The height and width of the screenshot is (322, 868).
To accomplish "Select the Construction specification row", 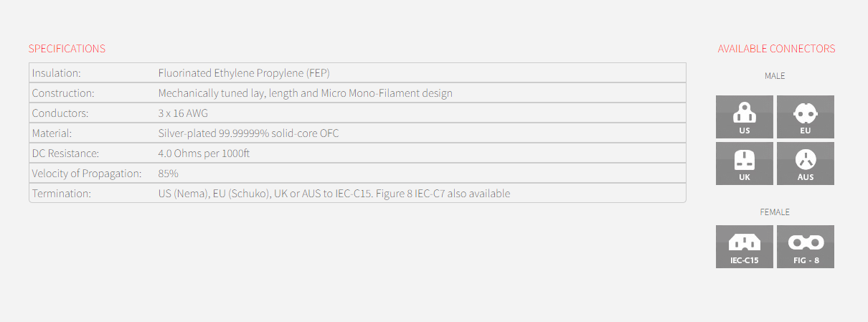I will (357, 93).
